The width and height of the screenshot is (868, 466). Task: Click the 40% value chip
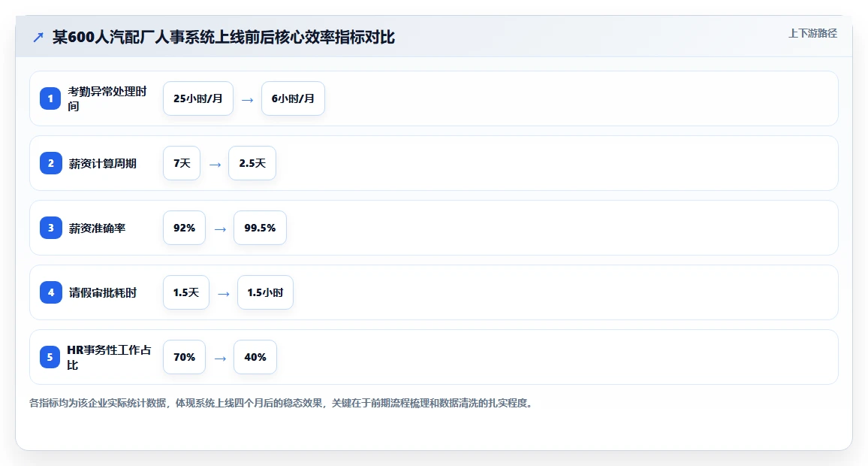[255, 358]
